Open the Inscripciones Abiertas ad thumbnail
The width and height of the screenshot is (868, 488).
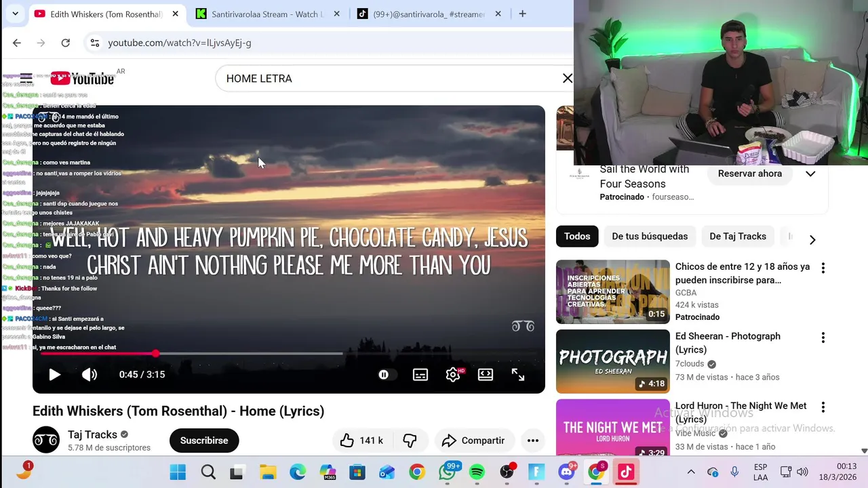(613, 291)
